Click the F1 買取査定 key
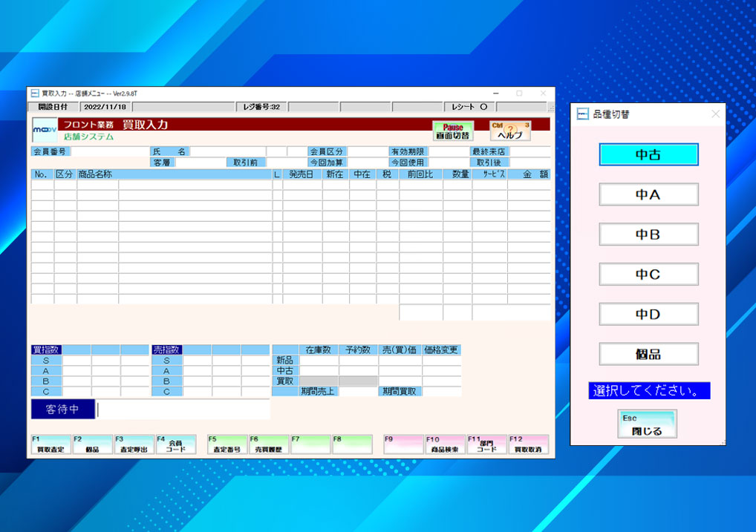The height and width of the screenshot is (532, 756). tap(51, 444)
